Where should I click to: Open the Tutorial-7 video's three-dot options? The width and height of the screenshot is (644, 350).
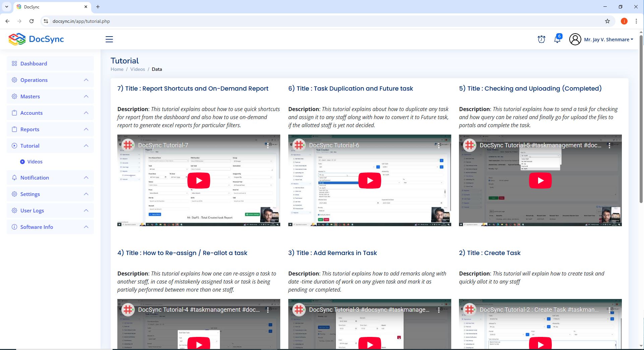[268, 145]
